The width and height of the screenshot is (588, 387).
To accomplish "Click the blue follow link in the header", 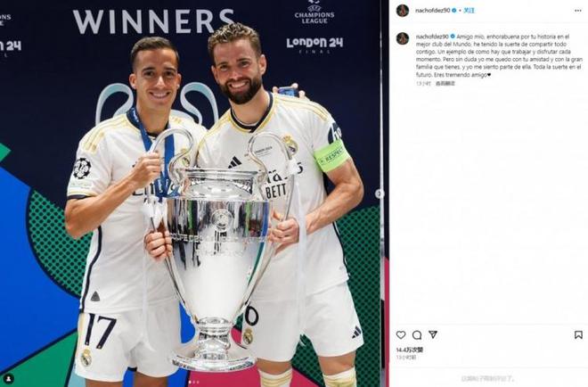I will [x=470, y=11].
